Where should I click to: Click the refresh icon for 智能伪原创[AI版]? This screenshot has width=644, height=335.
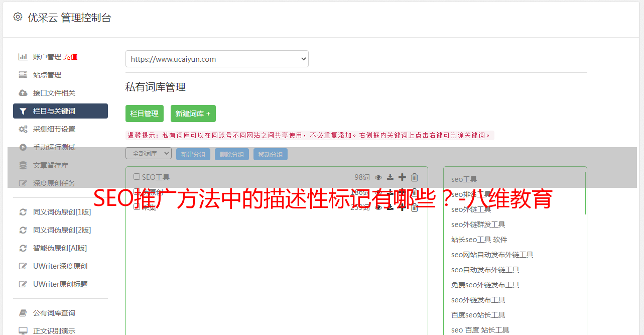23,248
